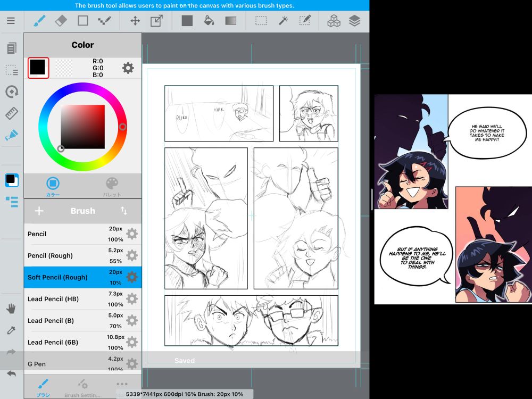The image size is (532, 399).
Task: Open the three-dots more tab
Action: click(122, 384)
